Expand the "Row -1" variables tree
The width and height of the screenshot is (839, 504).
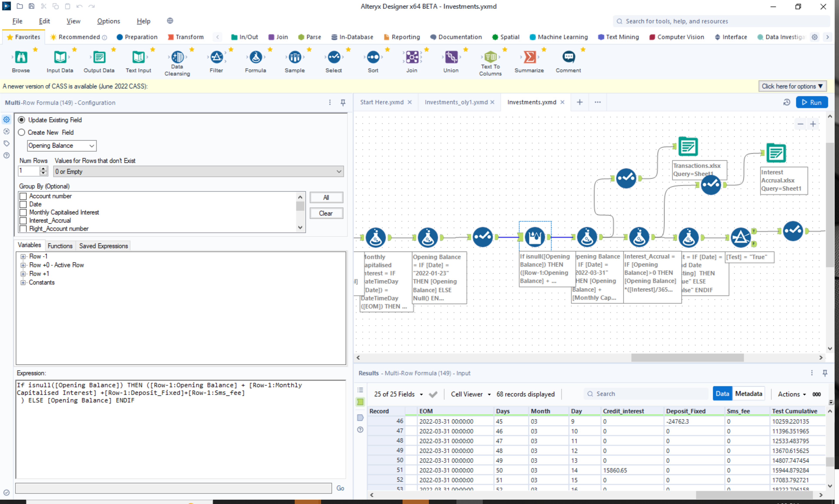coord(23,256)
